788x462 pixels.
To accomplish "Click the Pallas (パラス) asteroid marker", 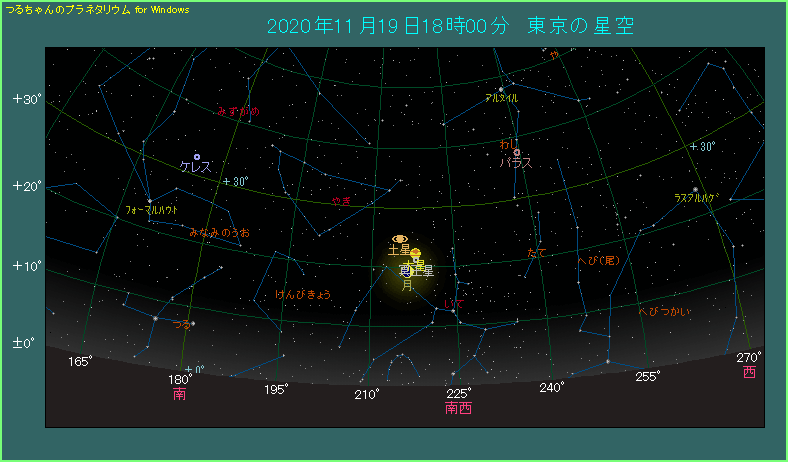I will pos(517,152).
